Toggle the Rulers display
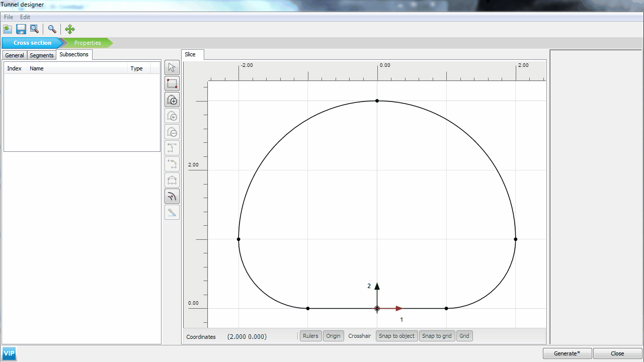The width and height of the screenshot is (644, 362). pos(310,336)
